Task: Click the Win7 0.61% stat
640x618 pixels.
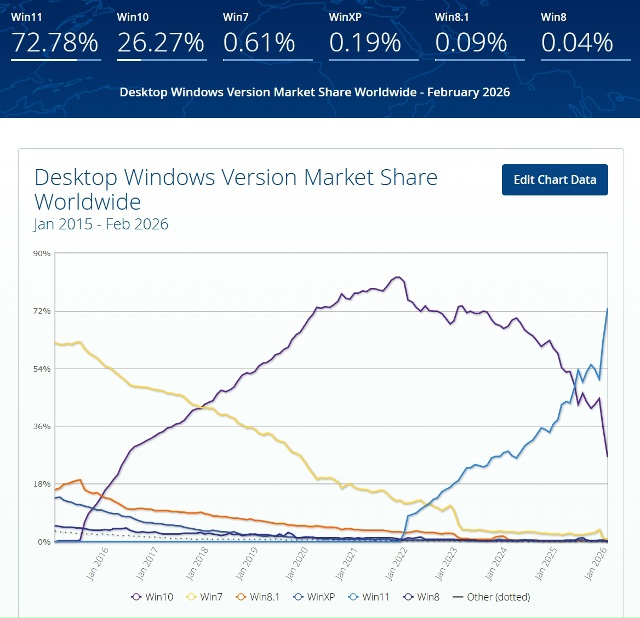Action: pyautogui.click(x=259, y=35)
